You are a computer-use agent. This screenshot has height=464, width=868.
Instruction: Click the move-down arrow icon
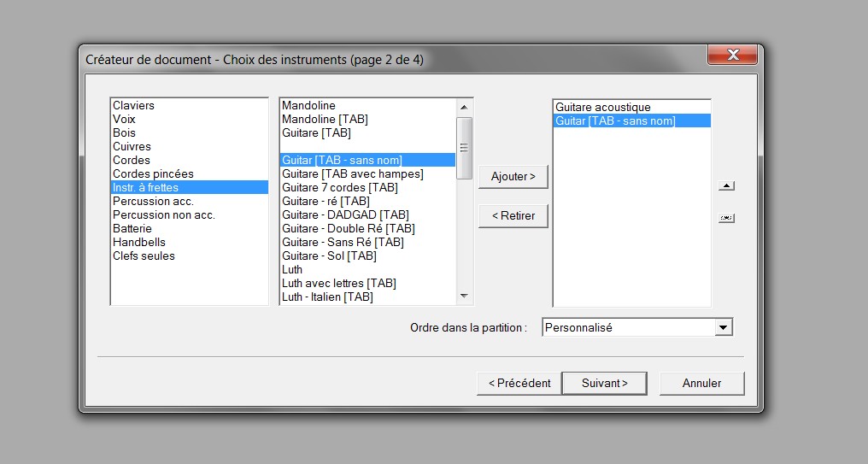tap(726, 219)
